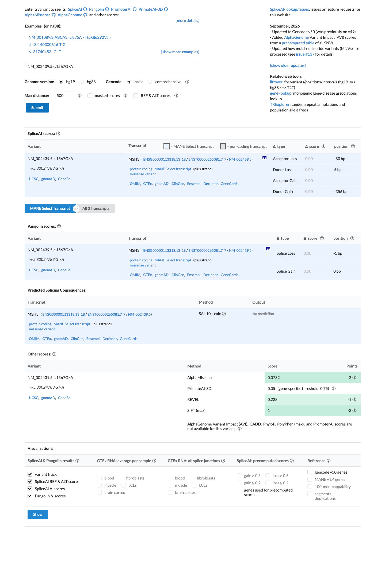Image resolution: width=389 pixels, height=588 pixels.
Task: Uncheck the variant track checkbox
Action: [30, 474]
